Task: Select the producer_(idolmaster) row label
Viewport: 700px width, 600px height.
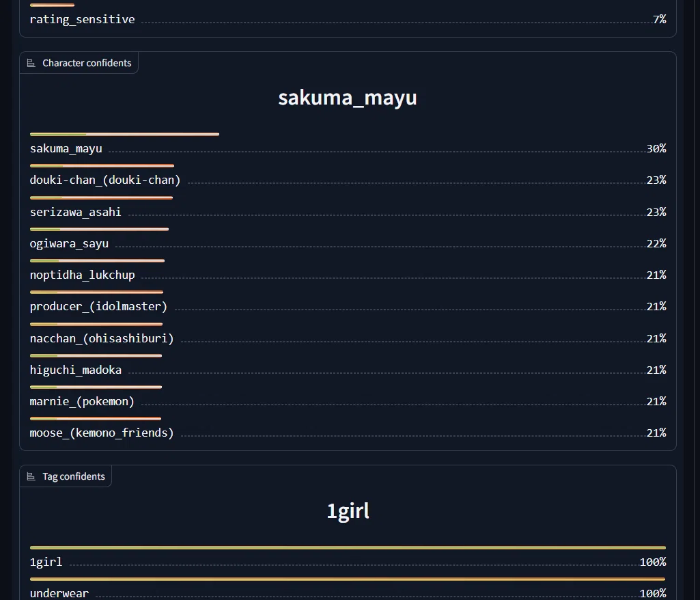Action: [x=98, y=306]
